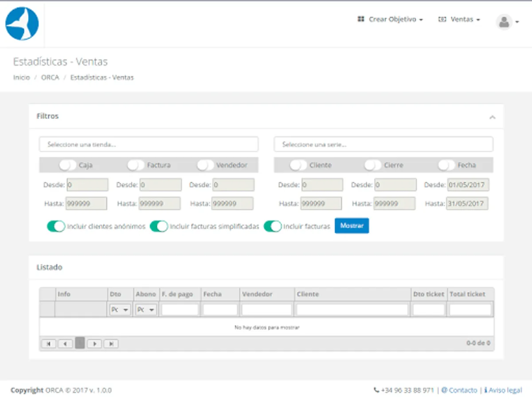Open the Aviso legal footer link
Screen dimensions: 532x399
(x=503, y=391)
